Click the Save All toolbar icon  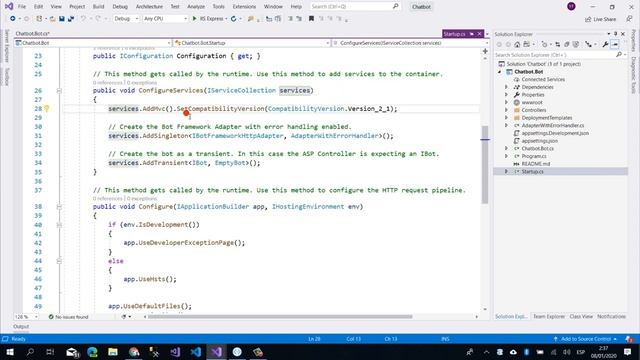click(71, 19)
